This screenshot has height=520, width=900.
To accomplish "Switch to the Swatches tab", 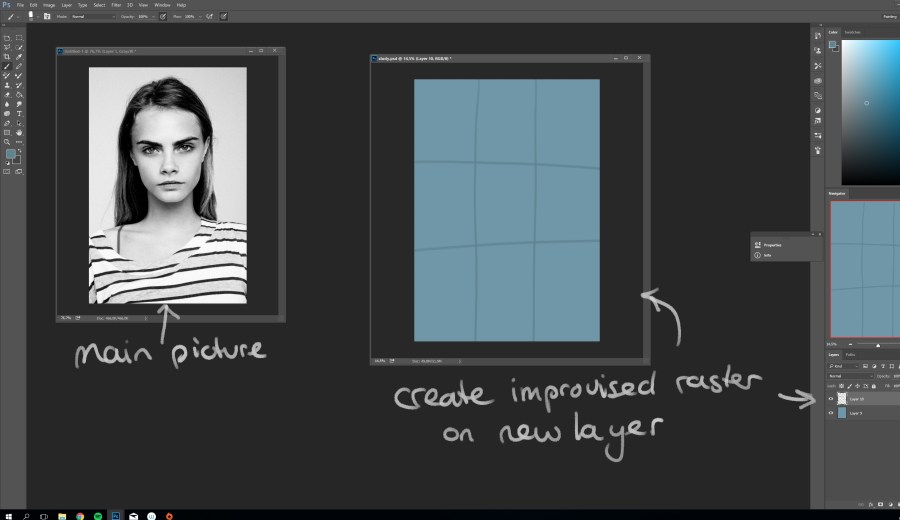I will tap(854, 32).
